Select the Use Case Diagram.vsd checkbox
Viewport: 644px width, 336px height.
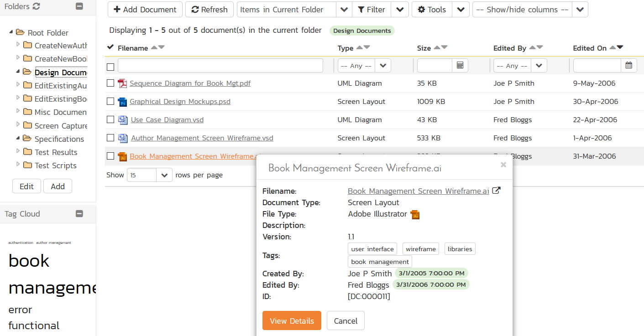(110, 120)
